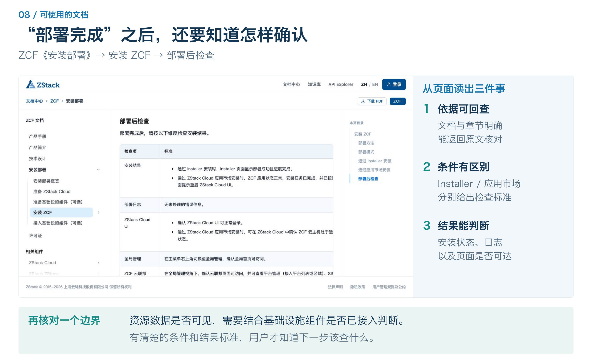Viewport: 592px width, 364px height.
Task: Click 文档中心 breadcrumb link
Action: pos(34,101)
